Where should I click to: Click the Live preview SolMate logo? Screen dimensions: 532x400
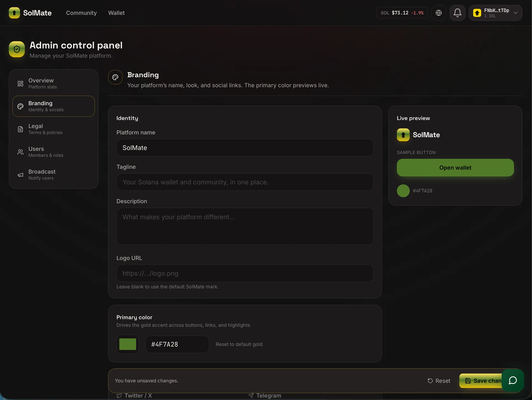point(403,135)
